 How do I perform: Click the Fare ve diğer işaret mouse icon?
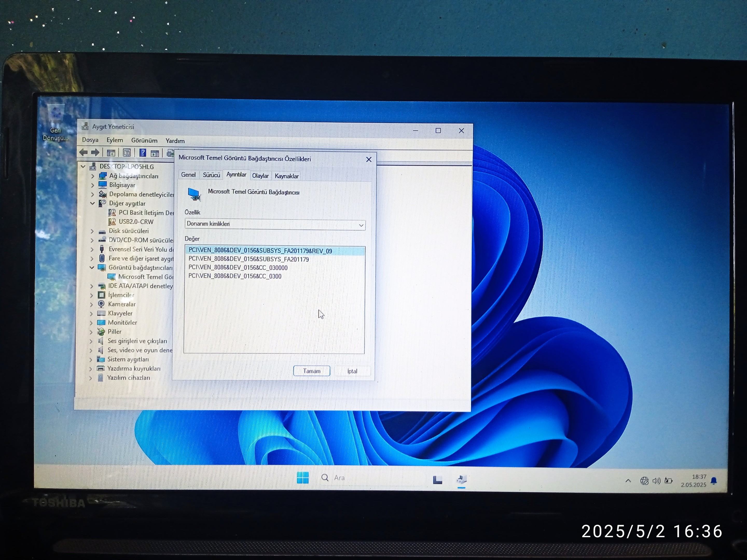coord(102,258)
